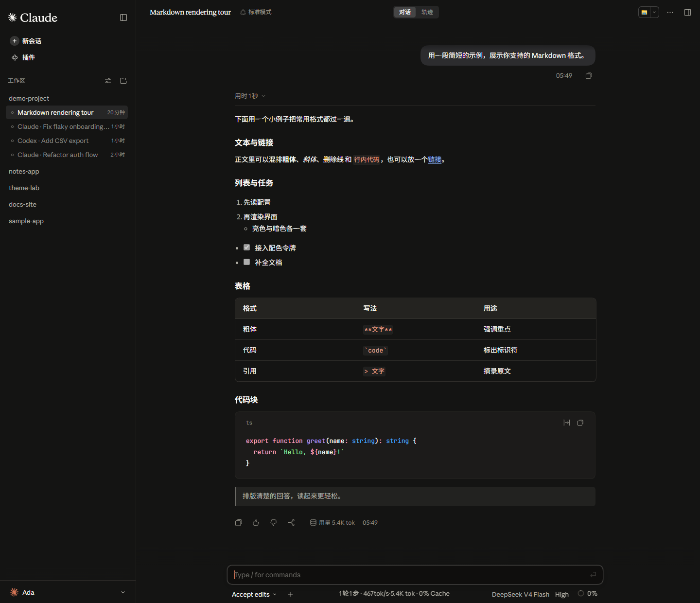
Task: Follow the 链接 hyperlink in text
Action: click(x=435, y=160)
